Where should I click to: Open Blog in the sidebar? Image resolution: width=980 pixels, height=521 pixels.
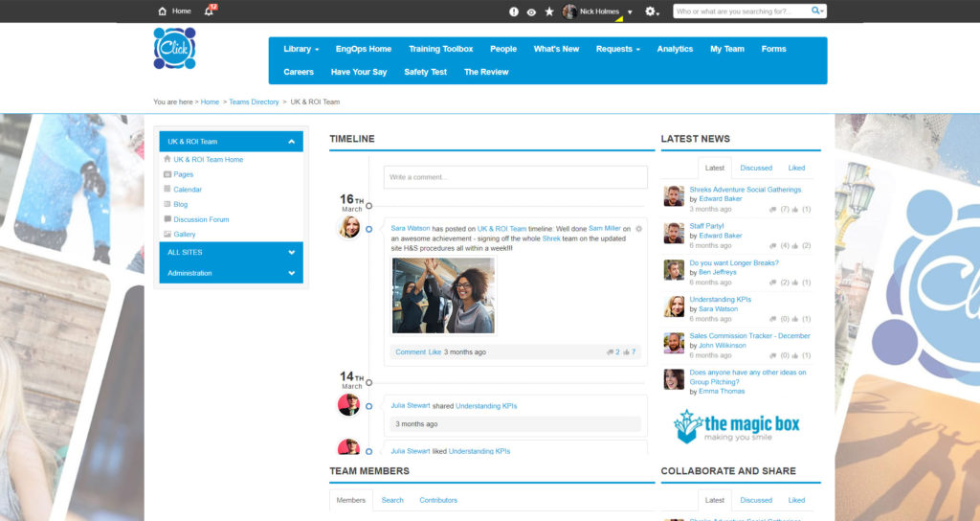pos(181,205)
